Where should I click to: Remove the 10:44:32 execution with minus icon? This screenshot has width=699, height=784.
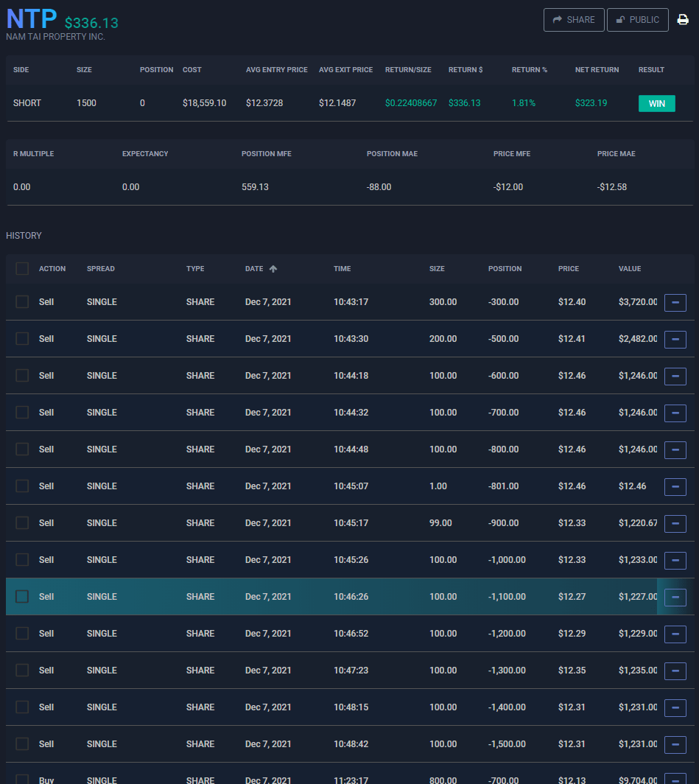pyautogui.click(x=675, y=413)
